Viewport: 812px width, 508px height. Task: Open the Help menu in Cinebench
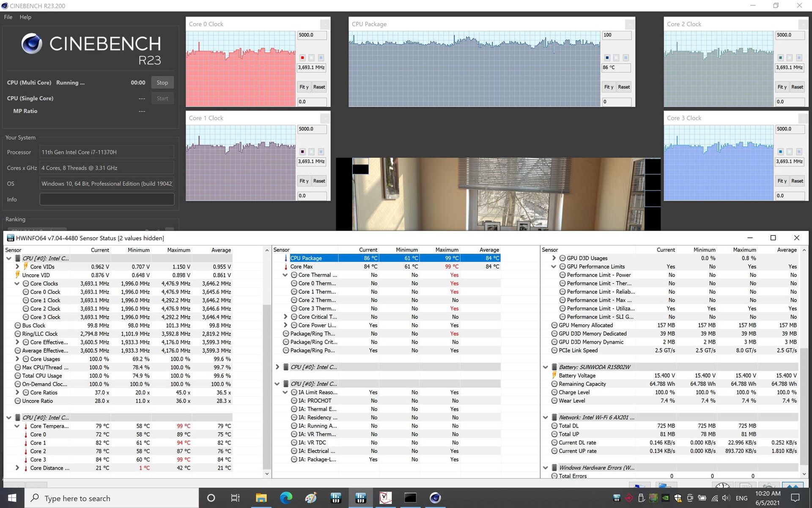25,17
